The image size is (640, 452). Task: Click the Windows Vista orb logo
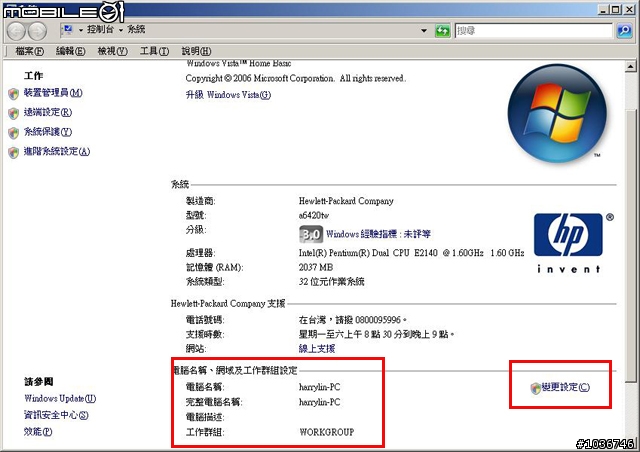click(x=557, y=113)
